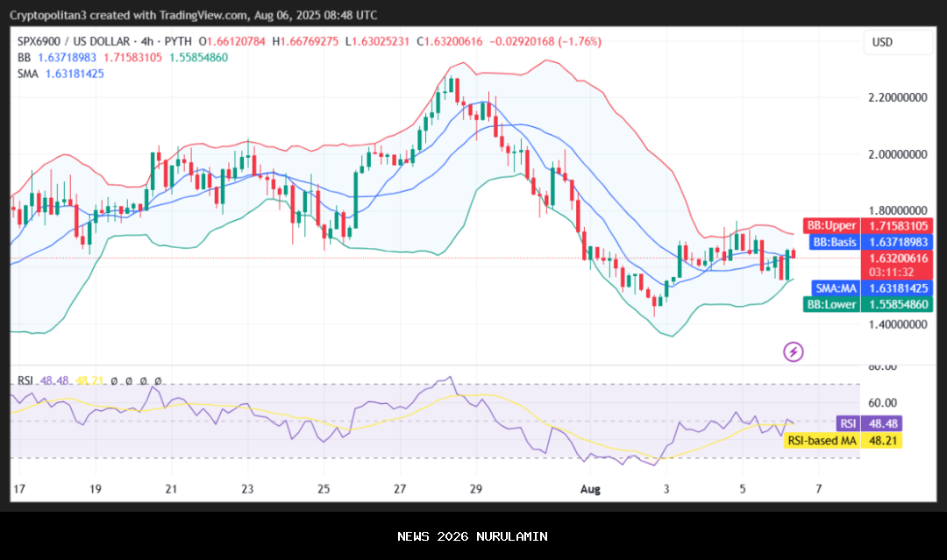Image resolution: width=947 pixels, height=560 pixels.
Task: Click the RSI-based MA yellow label
Action: pos(820,441)
